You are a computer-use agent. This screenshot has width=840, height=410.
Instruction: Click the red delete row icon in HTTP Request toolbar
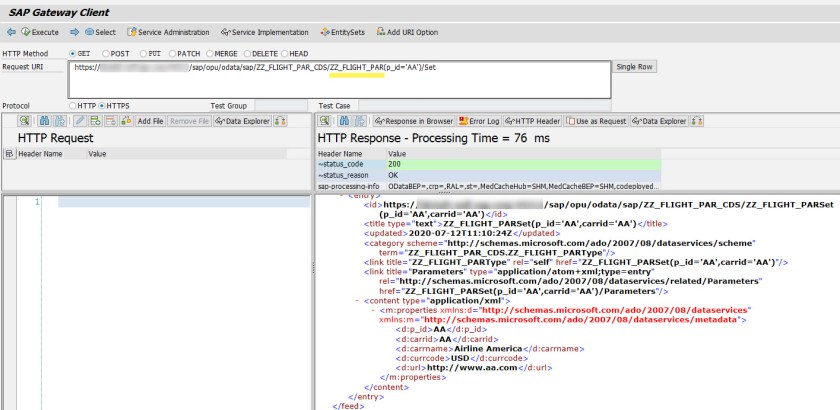[110, 121]
